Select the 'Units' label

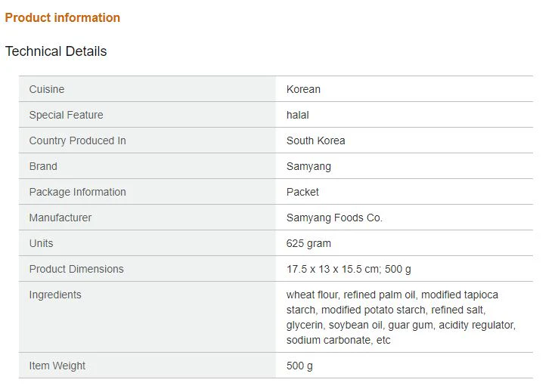click(x=41, y=243)
